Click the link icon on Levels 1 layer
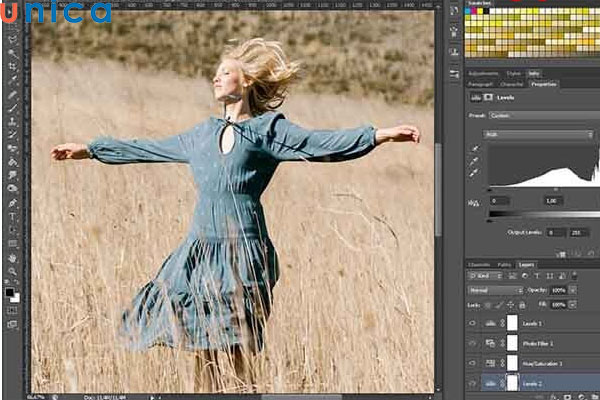The height and width of the screenshot is (400, 600). (x=502, y=323)
